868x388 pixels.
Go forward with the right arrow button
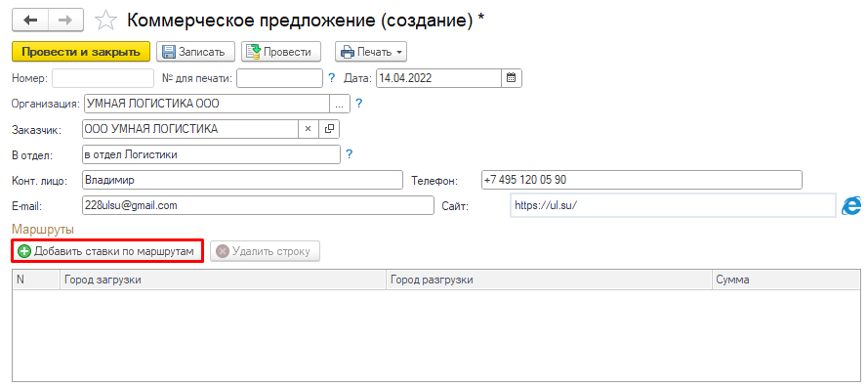[65, 20]
